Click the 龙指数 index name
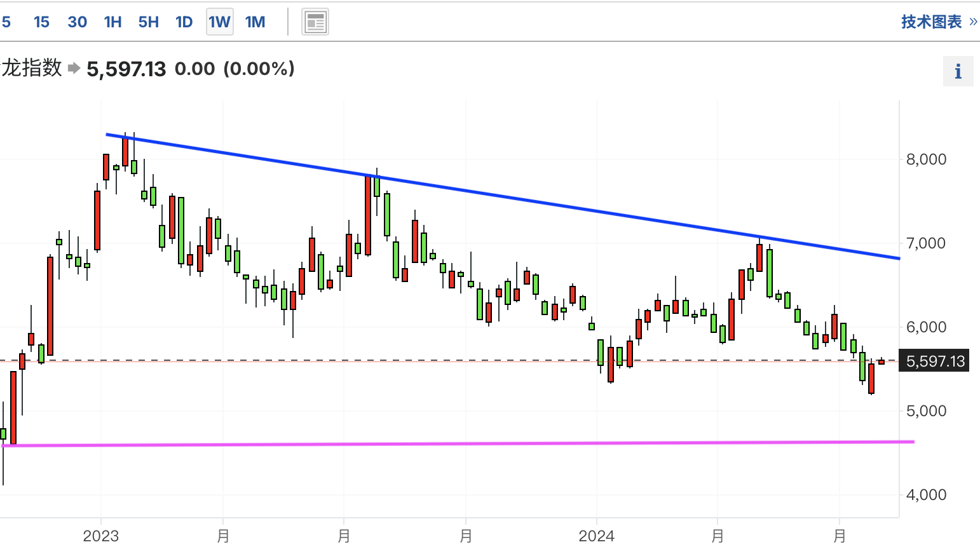 tap(32, 67)
